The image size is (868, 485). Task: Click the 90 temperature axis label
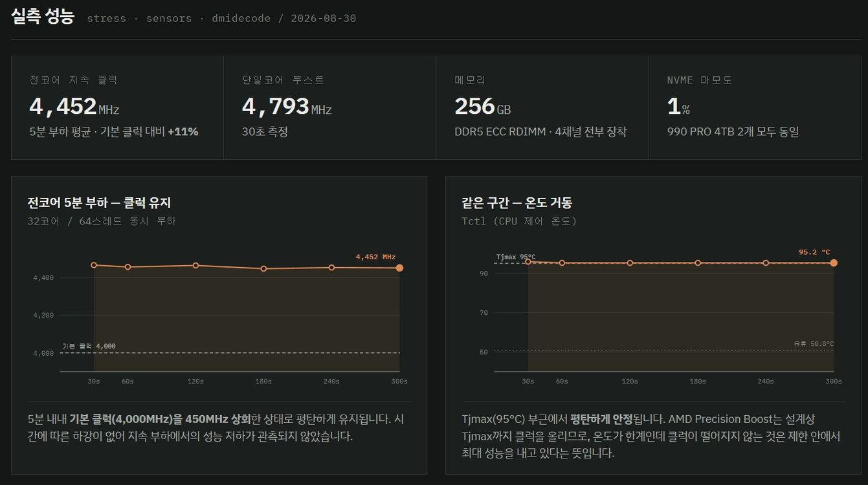coord(484,274)
